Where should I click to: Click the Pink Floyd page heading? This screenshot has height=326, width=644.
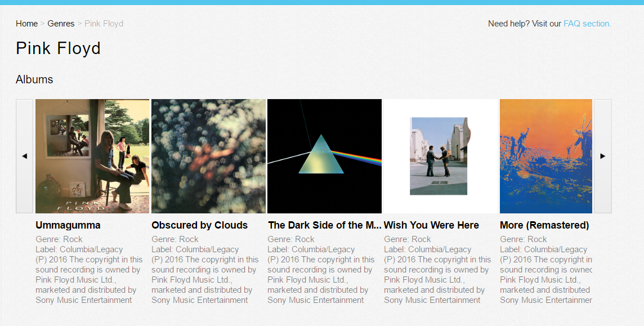pos(58,48)
